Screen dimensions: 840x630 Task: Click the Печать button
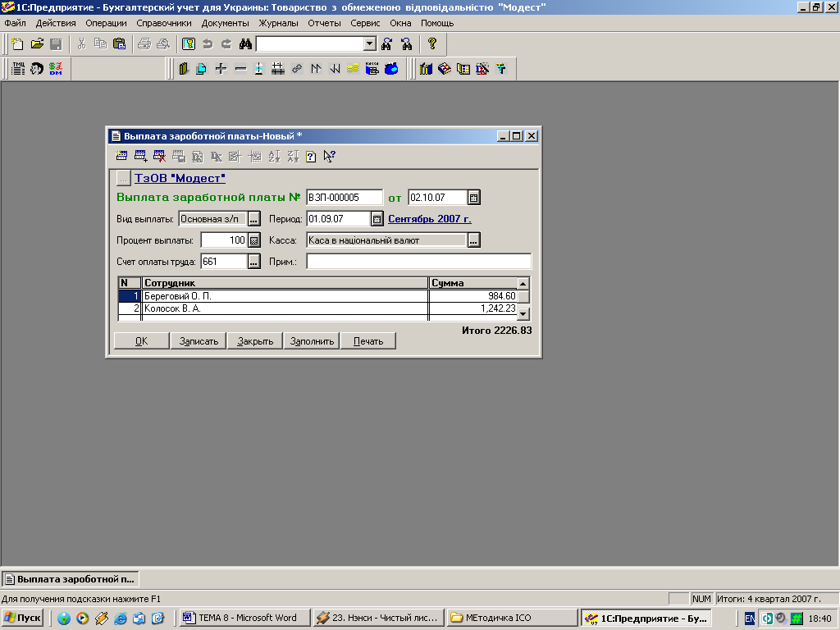click(x=368, y=341)
